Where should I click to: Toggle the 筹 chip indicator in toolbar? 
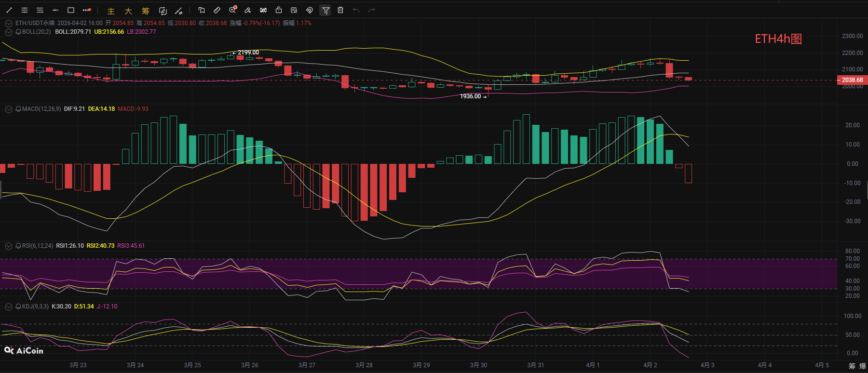click(146, 11)
